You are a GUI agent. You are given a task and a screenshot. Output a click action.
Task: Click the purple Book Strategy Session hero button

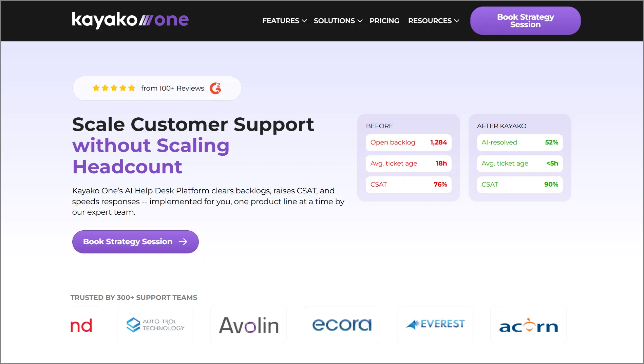[x=135, y=242]
